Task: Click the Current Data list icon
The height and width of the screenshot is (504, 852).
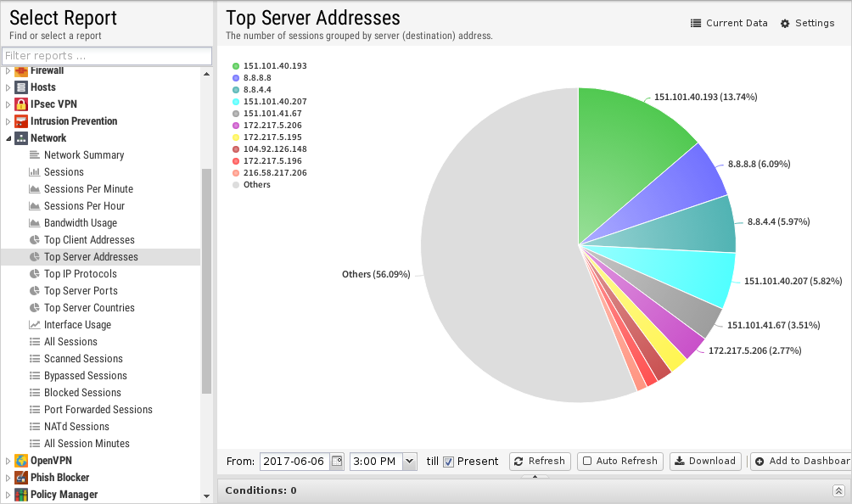Action: coord(696,24)
